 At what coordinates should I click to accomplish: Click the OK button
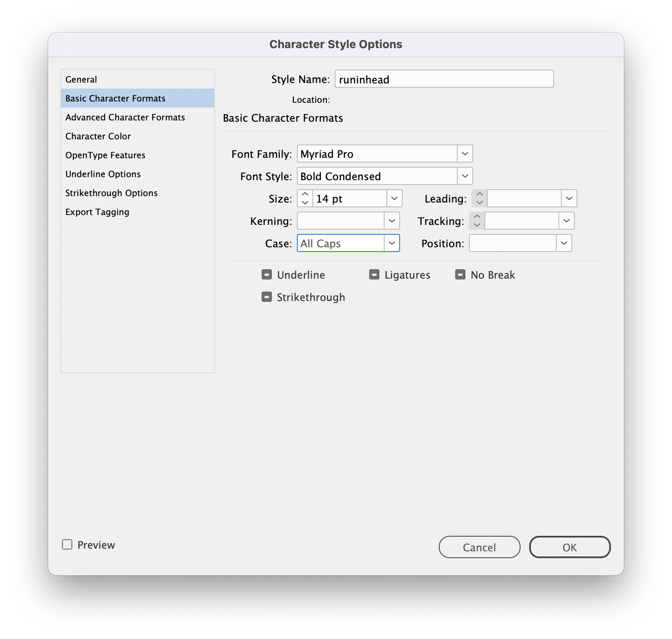click(570, 547)
